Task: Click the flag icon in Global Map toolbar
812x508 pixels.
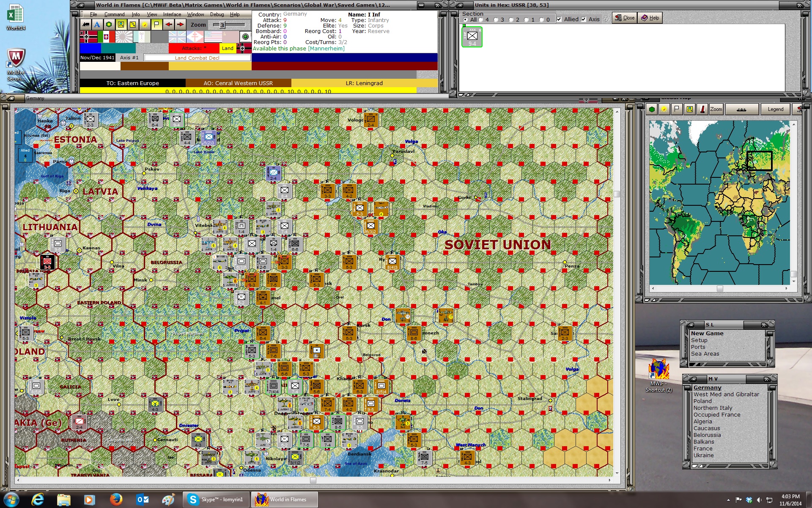Action: click(x=677, y=109)
